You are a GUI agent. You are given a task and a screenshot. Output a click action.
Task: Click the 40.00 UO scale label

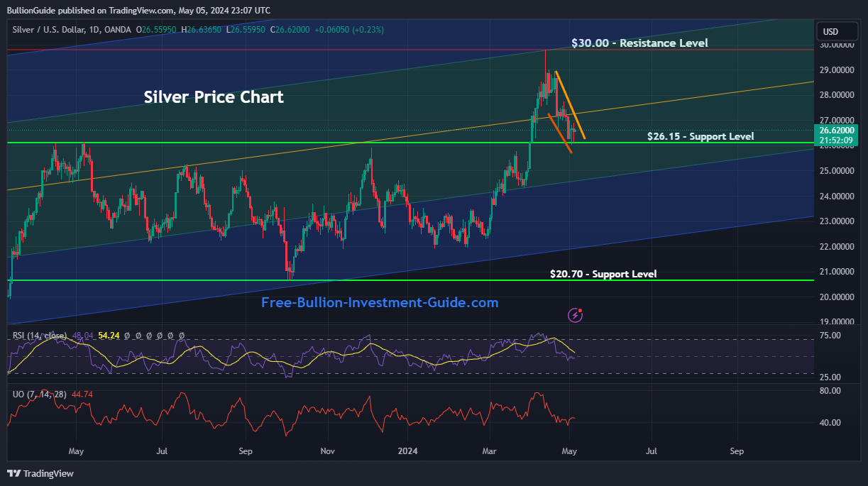pos(830,423)
